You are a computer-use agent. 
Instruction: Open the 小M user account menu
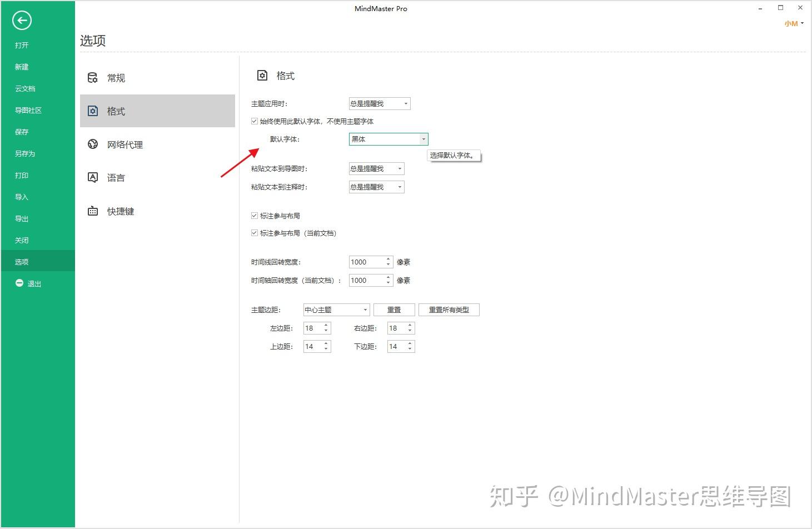(x=794, y=23)
